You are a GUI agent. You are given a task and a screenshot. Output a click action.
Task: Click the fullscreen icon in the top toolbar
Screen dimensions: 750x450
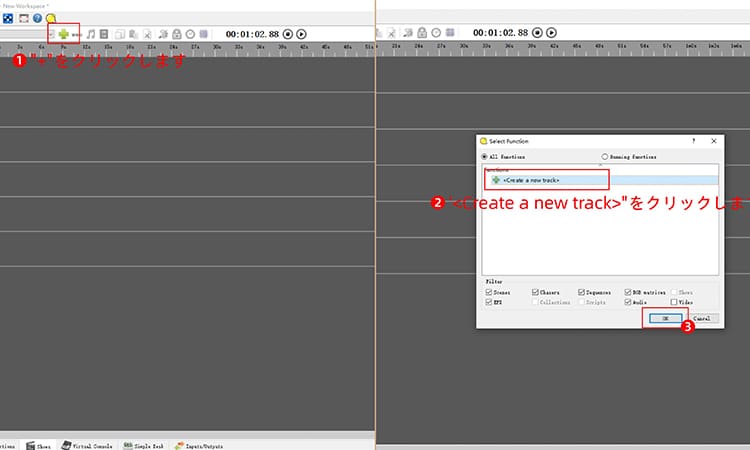(x=23, y=18)
